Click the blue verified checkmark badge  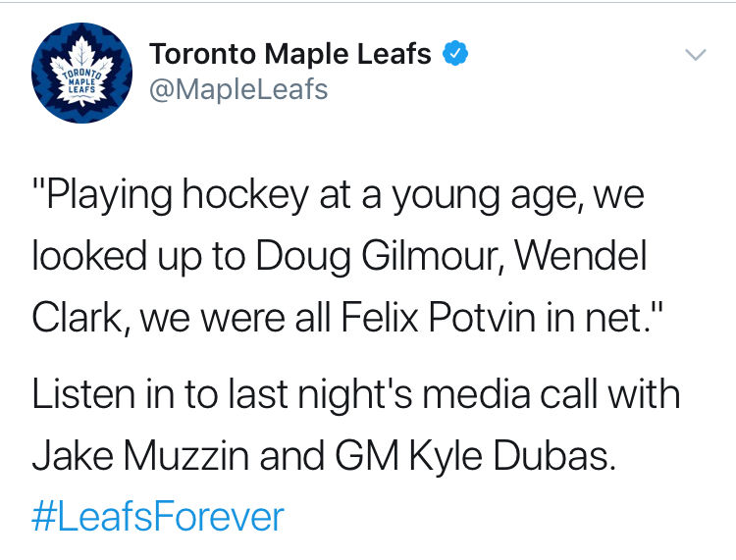[x=452, y=55]
